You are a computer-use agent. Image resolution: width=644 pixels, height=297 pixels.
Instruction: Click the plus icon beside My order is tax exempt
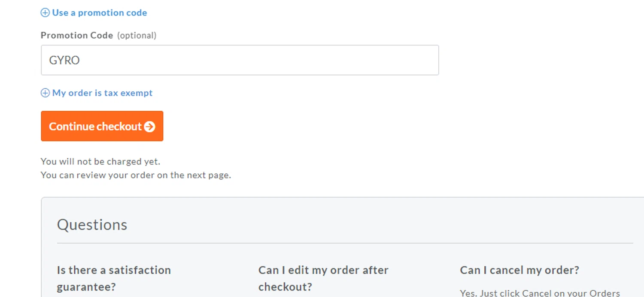pyautogui.click(x=45, y=93)
